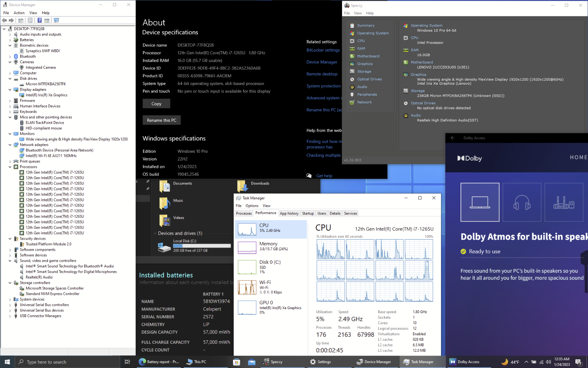The image size is (588, 368).
Task: Collapse the Biometric devices node
Action: tap(10, 46)
